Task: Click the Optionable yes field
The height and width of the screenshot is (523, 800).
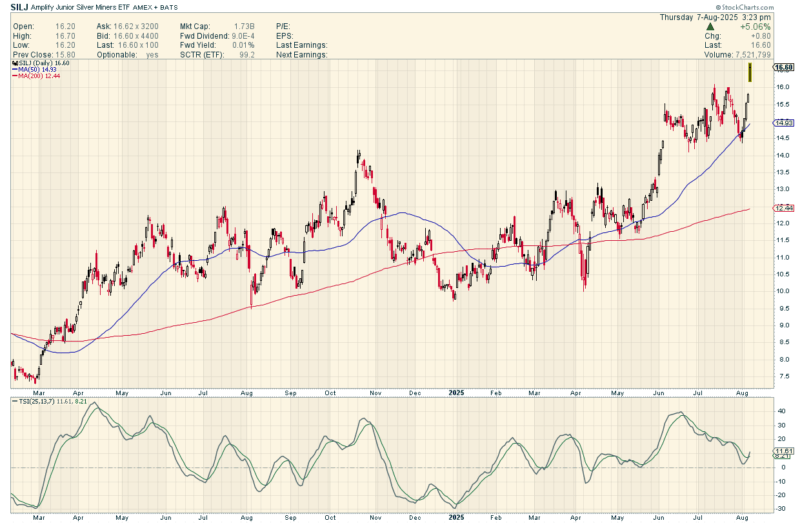Action: tap(152, 56)
